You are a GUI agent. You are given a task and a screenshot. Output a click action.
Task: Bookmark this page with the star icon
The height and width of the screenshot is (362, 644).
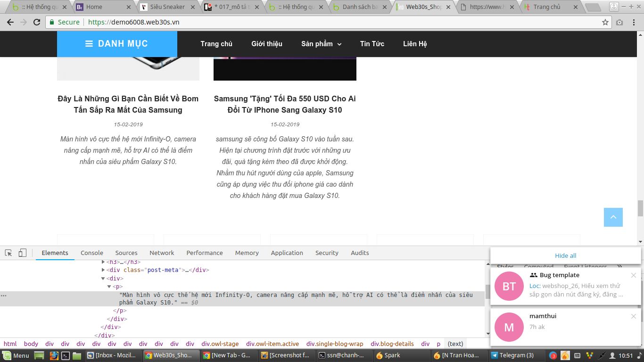605,22
